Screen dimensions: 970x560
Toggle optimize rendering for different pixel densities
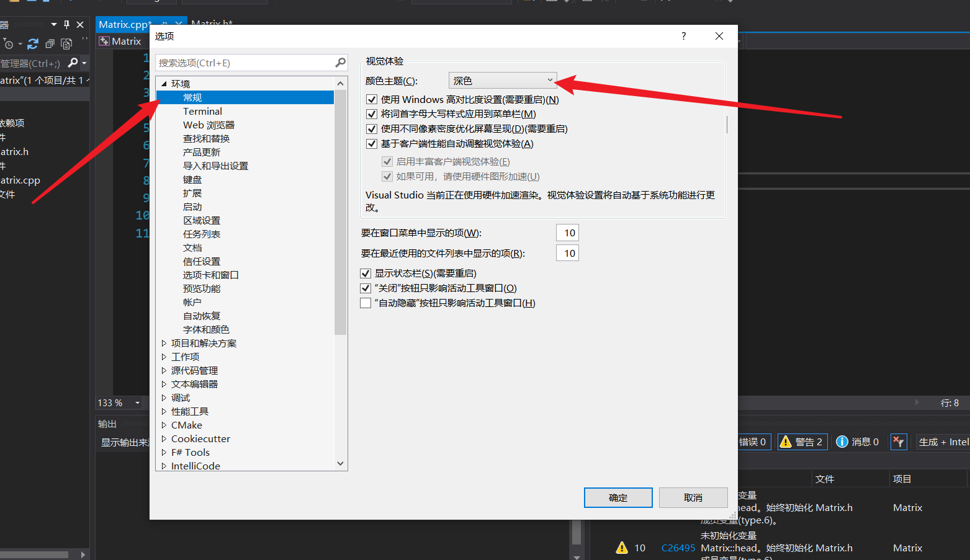[372, 129]
